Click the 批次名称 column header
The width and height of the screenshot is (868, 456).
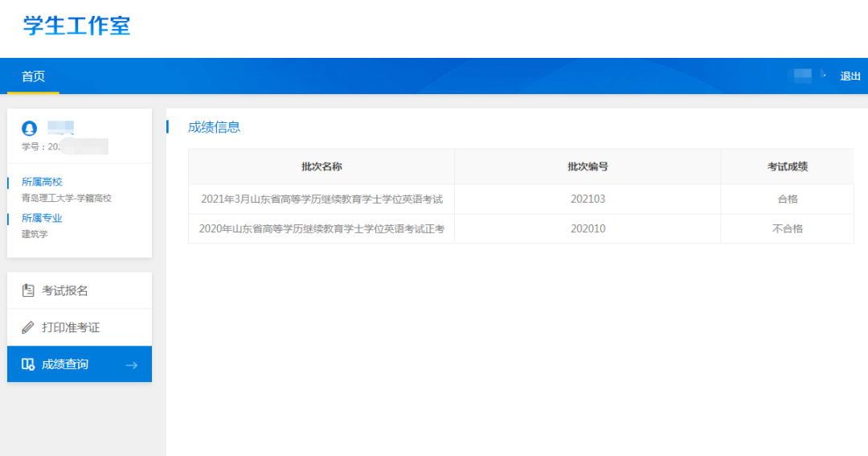321,166
